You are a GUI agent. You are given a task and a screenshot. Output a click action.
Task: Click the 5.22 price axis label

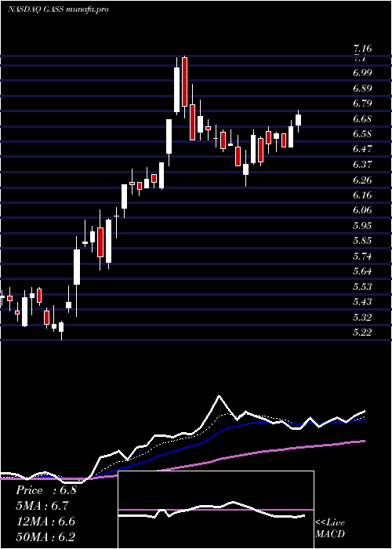[362, 333]
